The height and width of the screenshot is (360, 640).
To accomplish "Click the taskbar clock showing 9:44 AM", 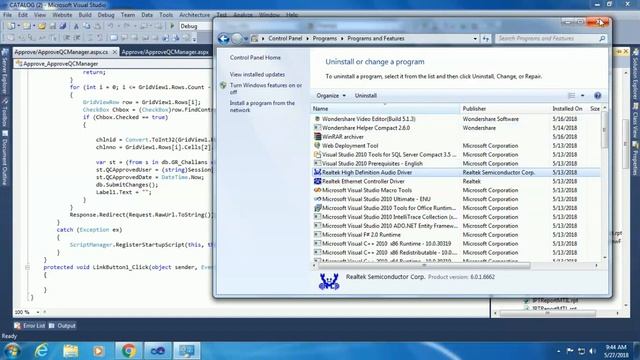I will (x=616, y=351).
